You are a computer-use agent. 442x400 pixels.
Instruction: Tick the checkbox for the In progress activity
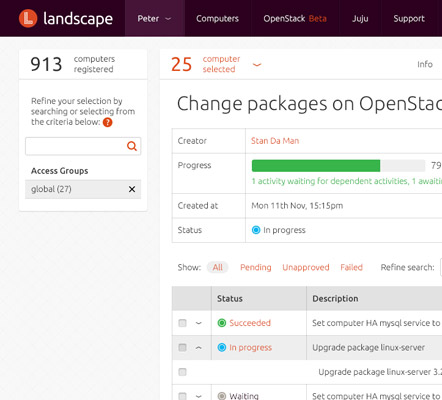182,347
